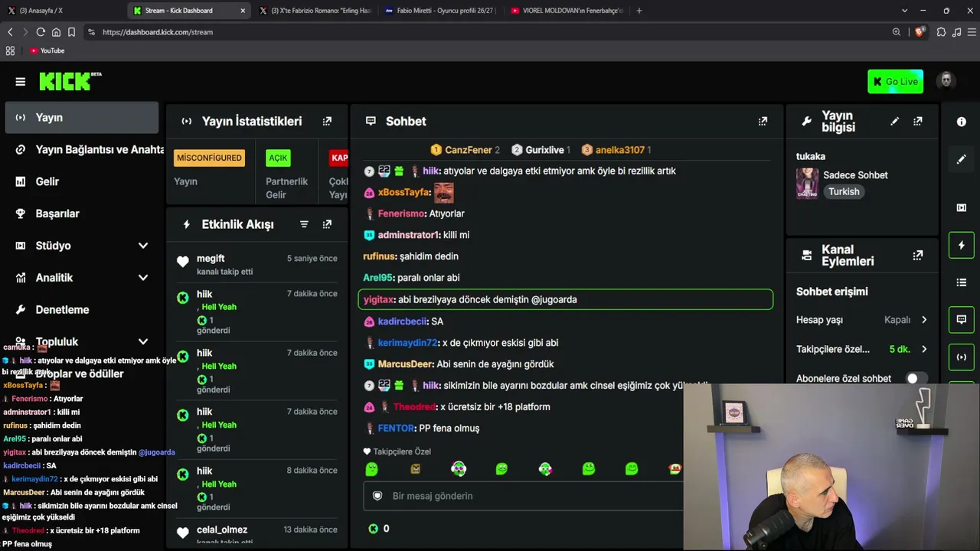980x551 pixels.
Task: Expand the Analitik sidebar section
Action: 142,278
